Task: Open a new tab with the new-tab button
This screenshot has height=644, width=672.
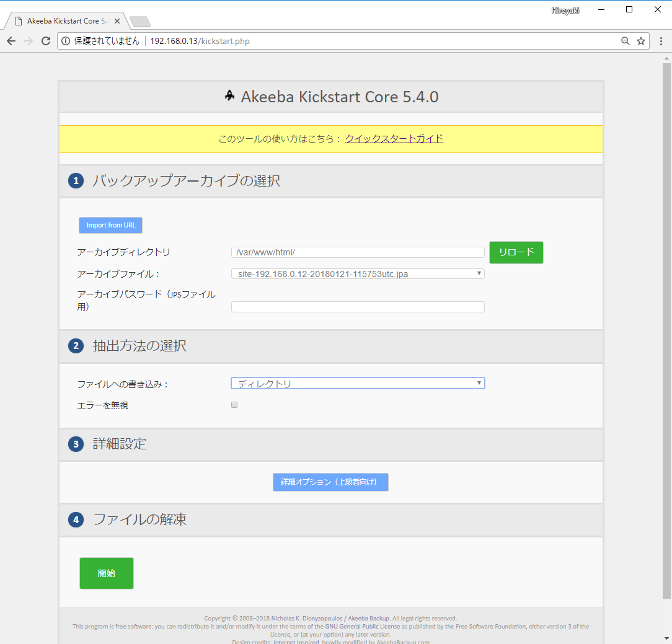Action: click(x=139, y=21)
